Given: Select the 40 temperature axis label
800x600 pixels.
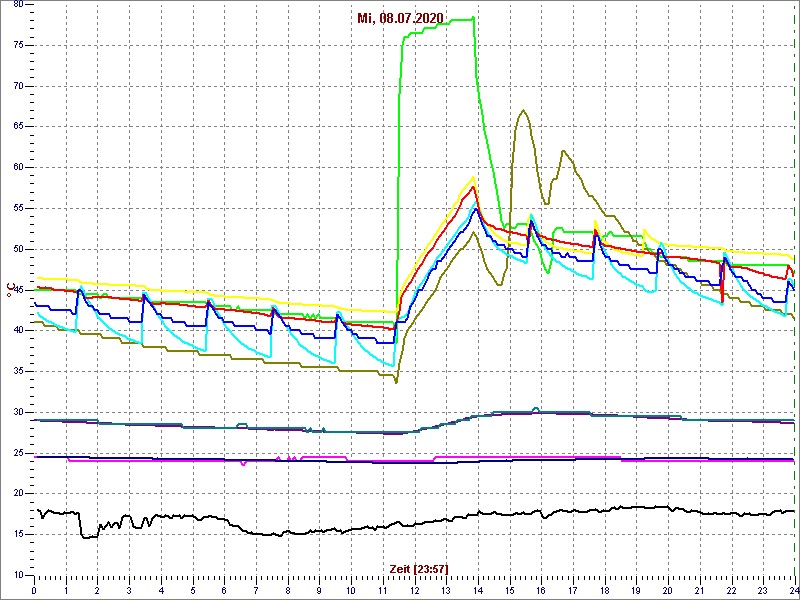Looking at the screenshot, I should pyautogui.click(x=18, y=331).
